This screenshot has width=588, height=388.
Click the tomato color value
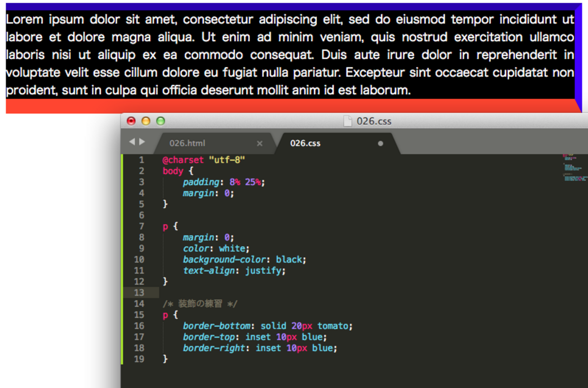[332, 326]
